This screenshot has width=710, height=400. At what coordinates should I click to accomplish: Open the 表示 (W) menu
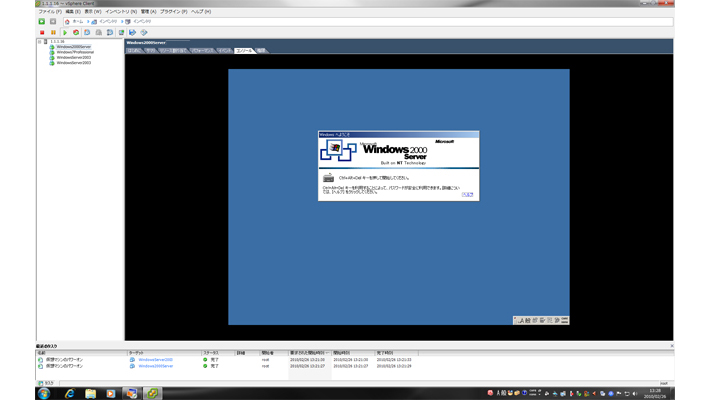93,11
